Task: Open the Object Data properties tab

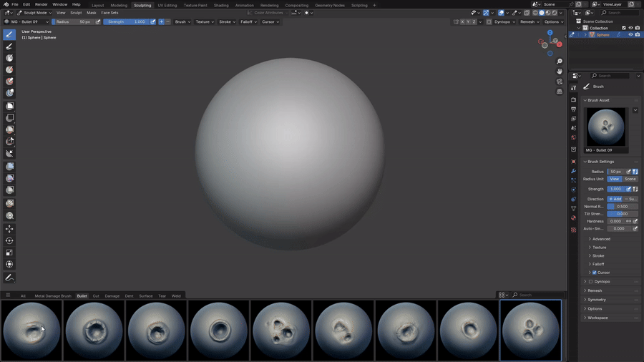Action: point(573,208)
